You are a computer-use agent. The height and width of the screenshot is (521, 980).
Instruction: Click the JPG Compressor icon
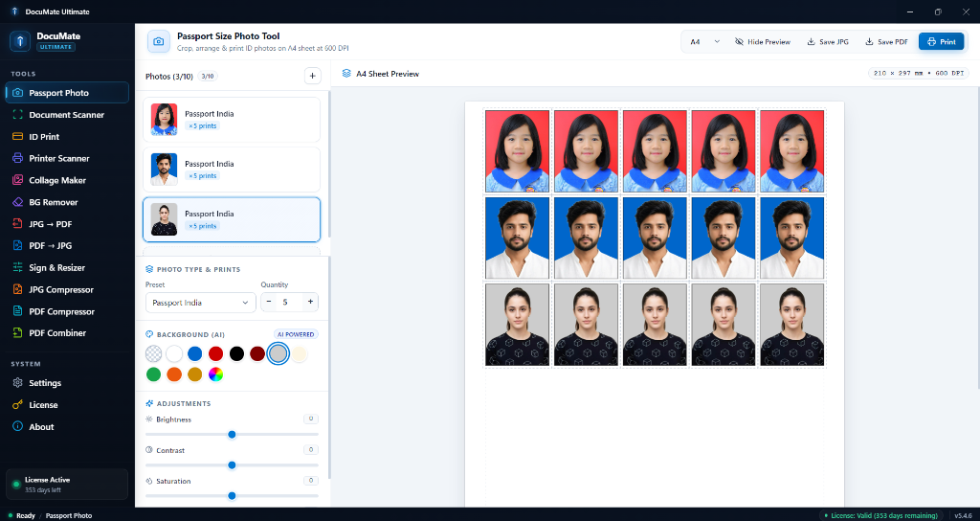[x=17, y=289]
